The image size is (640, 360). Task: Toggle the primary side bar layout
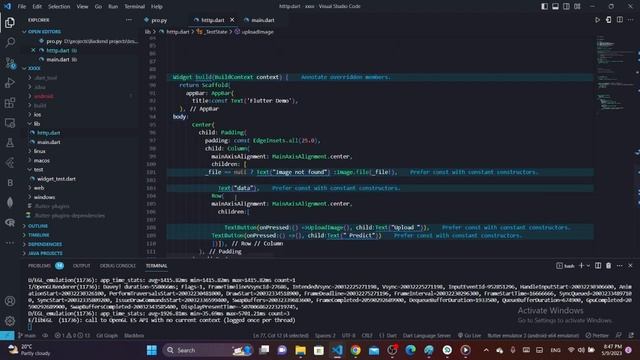click(544, 6)
